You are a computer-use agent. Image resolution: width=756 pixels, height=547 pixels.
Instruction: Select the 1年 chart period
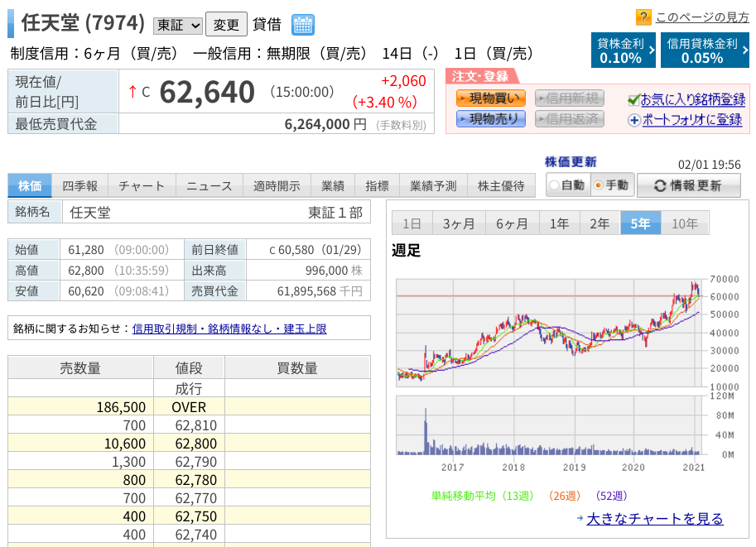tap(559, 223)
